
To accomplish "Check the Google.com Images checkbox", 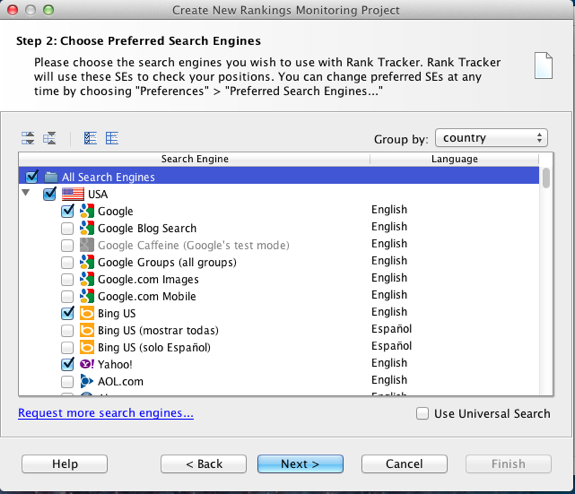I will [x=67, y=279].
